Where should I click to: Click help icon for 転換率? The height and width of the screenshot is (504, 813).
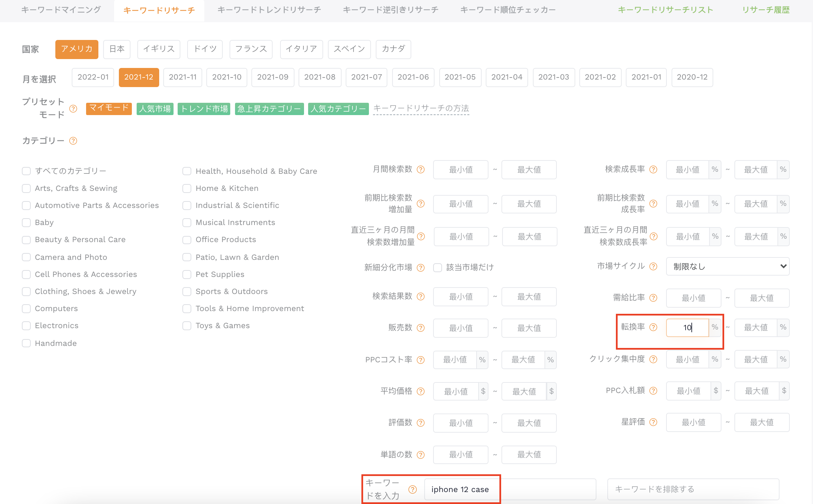[653, 327]
